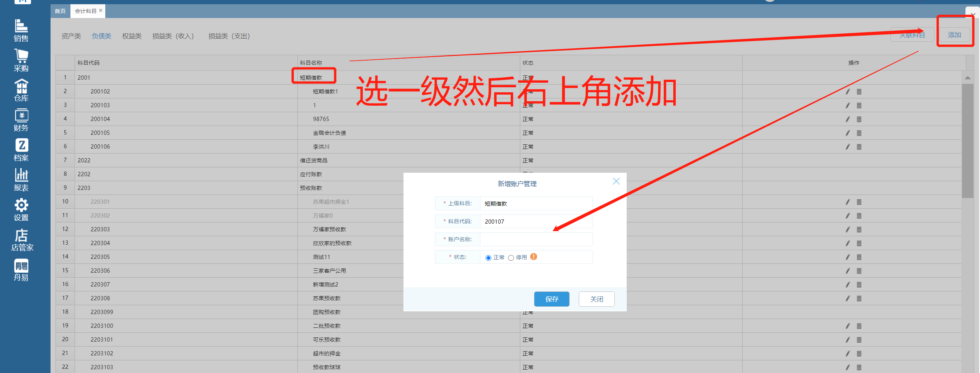Viewport: 980px width, 373px height.
Task: Click the orange status info icon
Action: coord(534,257)
